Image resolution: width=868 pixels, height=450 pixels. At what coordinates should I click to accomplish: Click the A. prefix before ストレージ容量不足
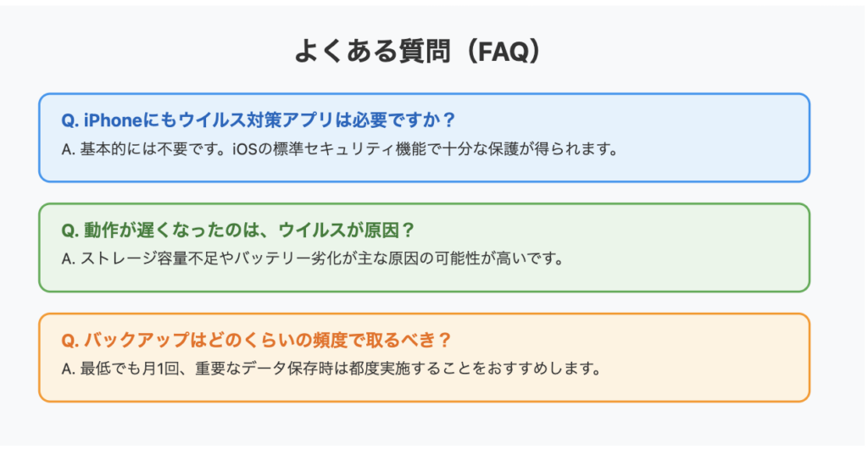click(68, 259)
